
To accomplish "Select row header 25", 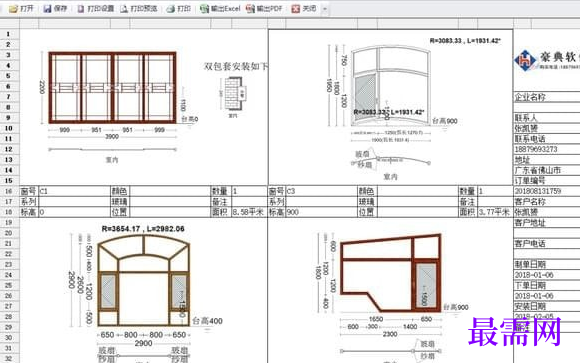I will pos(9,285).
